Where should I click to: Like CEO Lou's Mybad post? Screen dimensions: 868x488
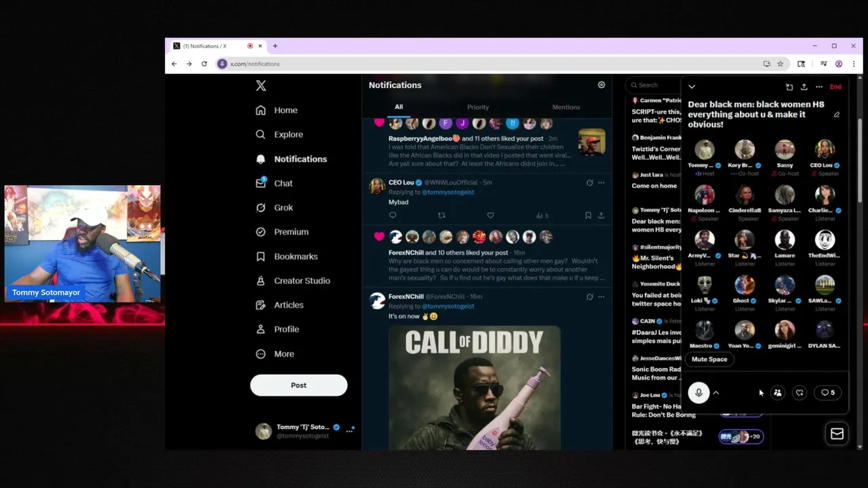click(490, 216)
